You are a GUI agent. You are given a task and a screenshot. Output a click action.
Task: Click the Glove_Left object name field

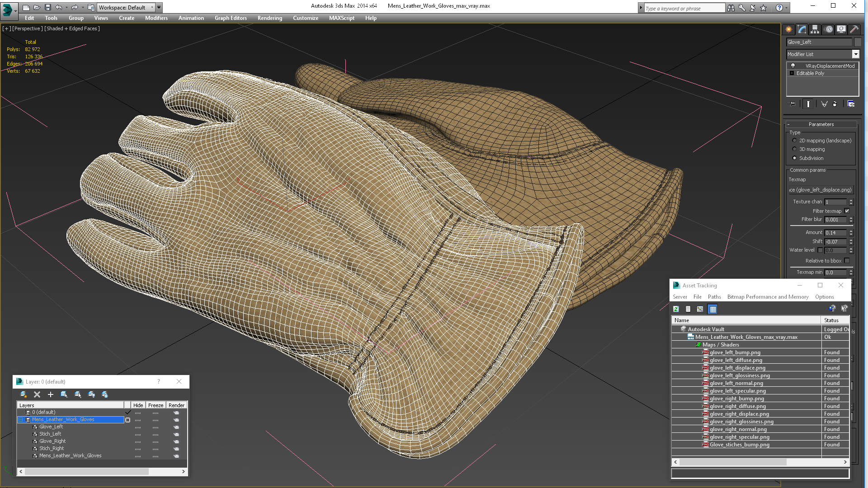pyautogui.click(x=819, y=42)
